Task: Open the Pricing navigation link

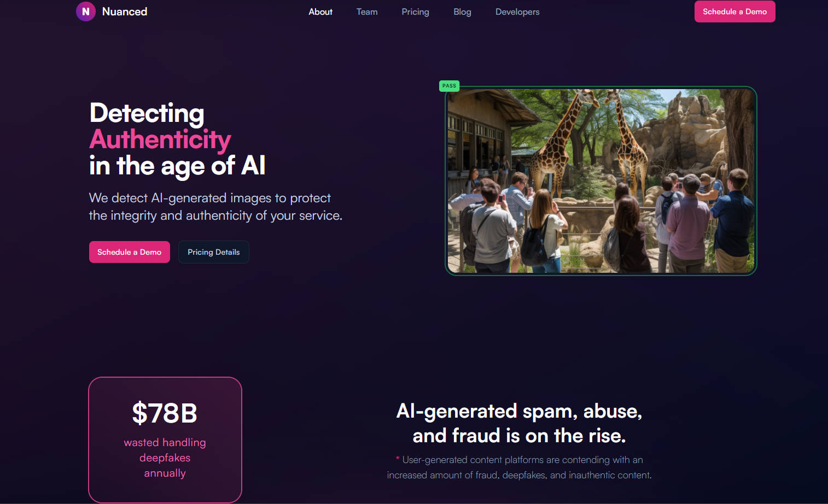Action: point(416,11)
